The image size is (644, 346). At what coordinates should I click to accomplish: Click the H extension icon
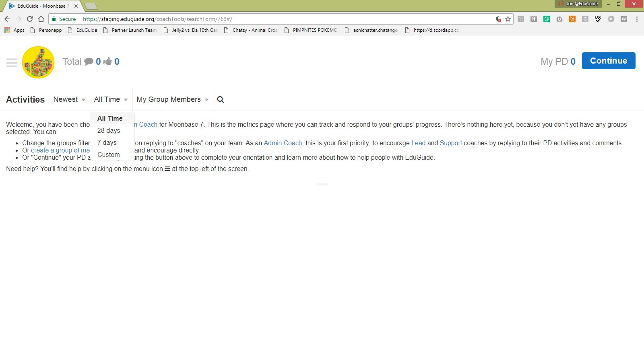534,19
